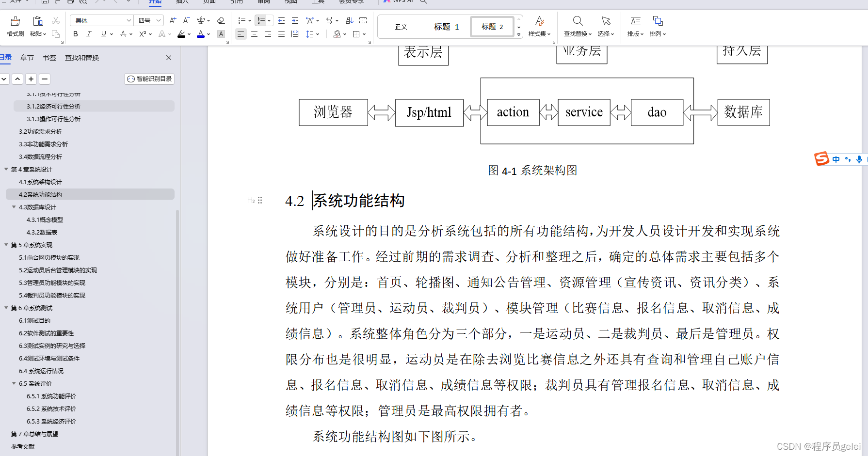Switch to the 查找和替换 navigation tab
The width and height of the screenshot is (868, 456).
[x=82, y=58]
